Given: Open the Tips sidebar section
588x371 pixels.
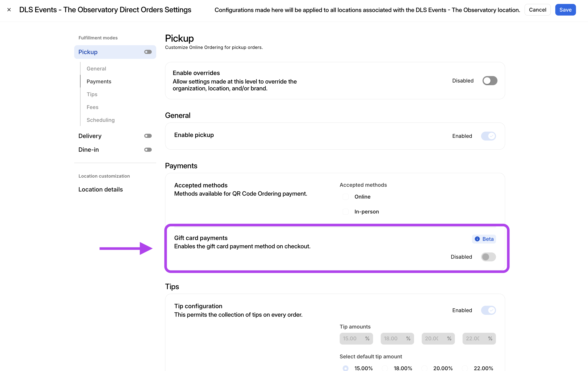Looking at the screenshot, I should point(92,94).
